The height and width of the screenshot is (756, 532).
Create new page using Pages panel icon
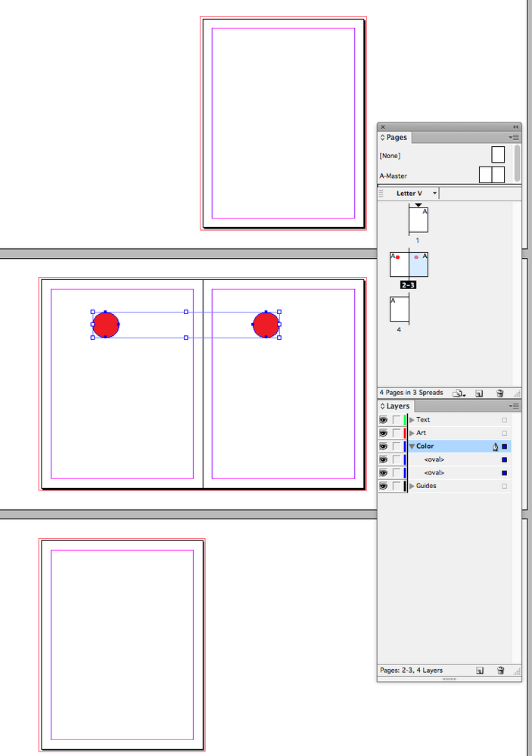click(479, 394)
